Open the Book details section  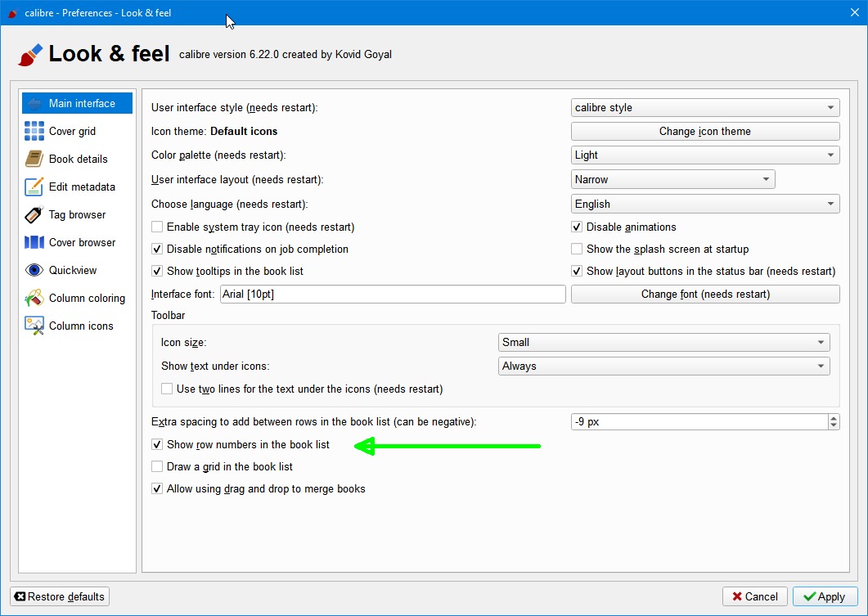[x=77, y=159]
